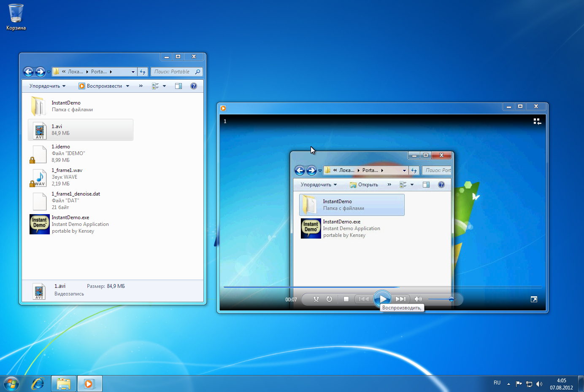
Task: Select the 1_frame1_denoise.dat file
Action: tap(81, 201)
